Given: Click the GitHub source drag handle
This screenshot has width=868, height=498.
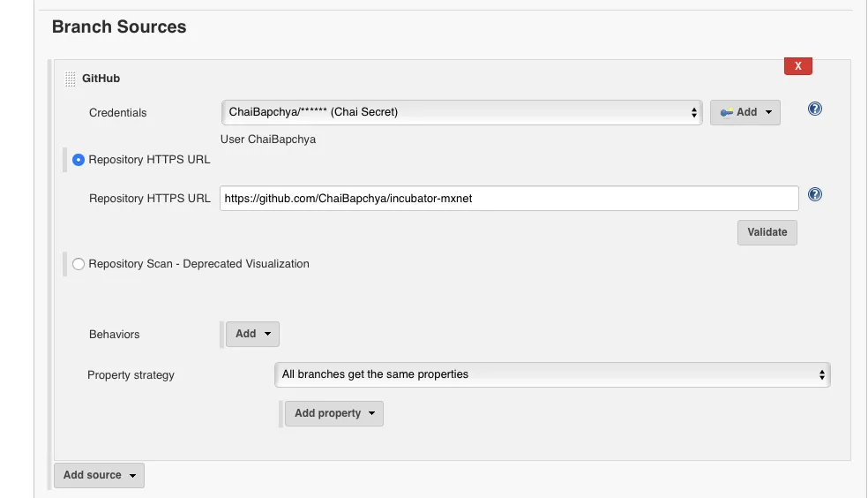Looking at the screenshot, I should (x=71, y=79).
